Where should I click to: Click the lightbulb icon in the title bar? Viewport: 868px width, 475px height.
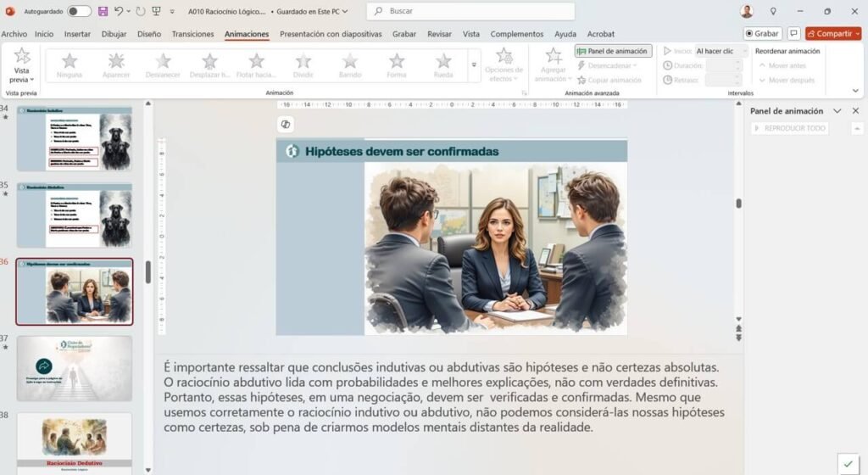(x=773, y=11)
